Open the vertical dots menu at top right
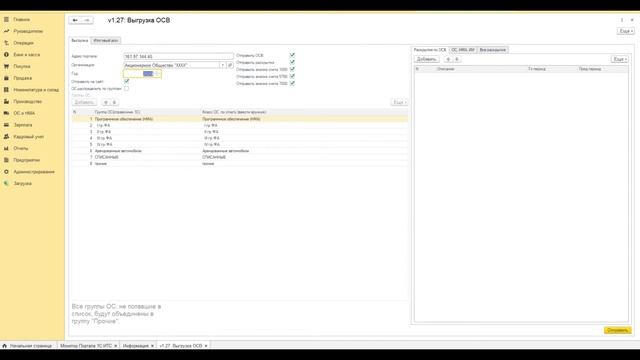The image size is (640, 360). click(x=622, y=20)
